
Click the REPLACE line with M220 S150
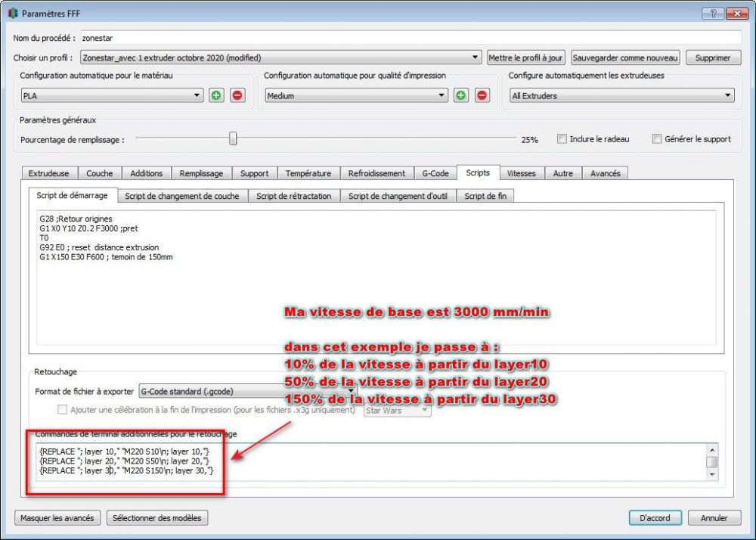tap(126, 470)
